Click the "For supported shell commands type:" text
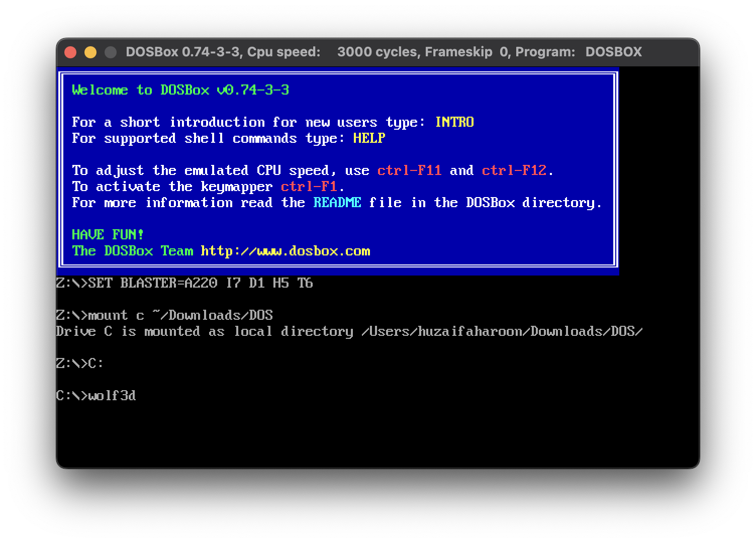756x543 pixels. pyautogui.click(x=209, y=138)
